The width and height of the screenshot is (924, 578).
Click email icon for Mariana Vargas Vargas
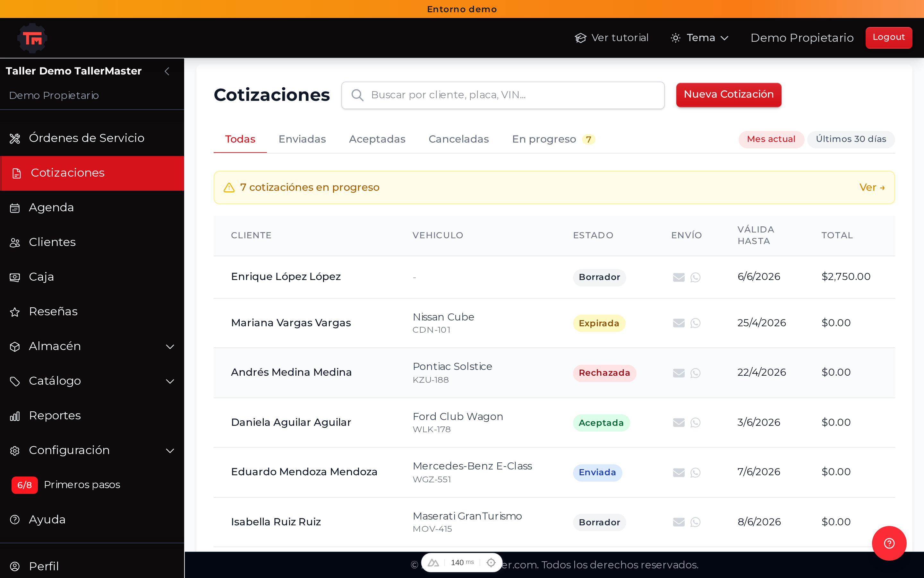(679, 323)
